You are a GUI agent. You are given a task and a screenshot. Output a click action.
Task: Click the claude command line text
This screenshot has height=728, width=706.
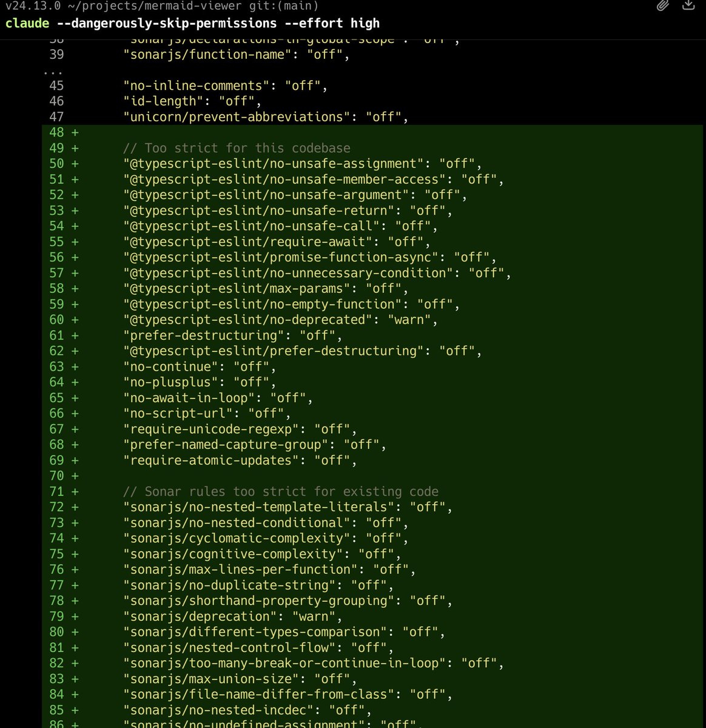click(192, 24)
